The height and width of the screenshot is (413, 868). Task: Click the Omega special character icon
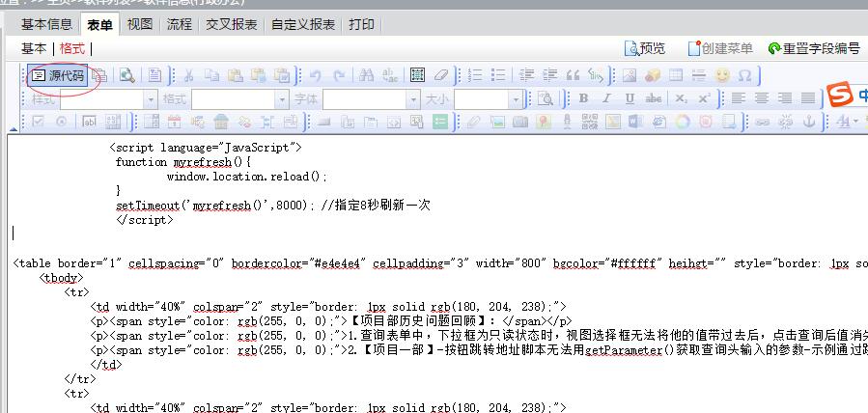pos(745,75)
